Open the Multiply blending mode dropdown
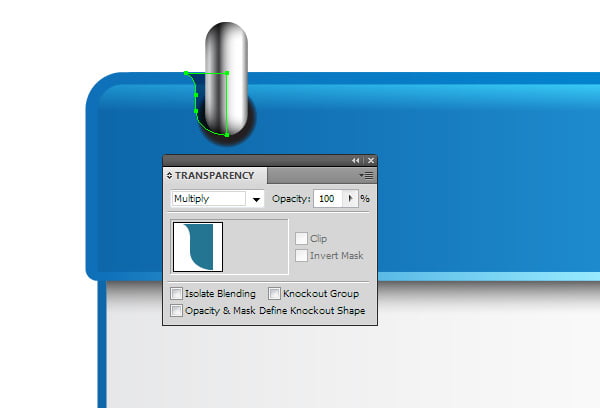 point(256,199)
